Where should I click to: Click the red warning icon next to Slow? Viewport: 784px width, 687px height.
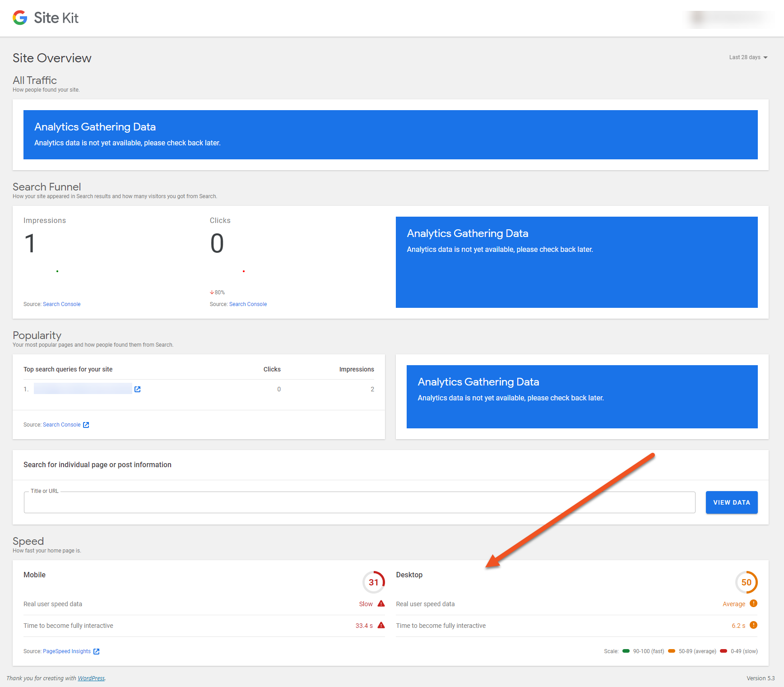381,603
